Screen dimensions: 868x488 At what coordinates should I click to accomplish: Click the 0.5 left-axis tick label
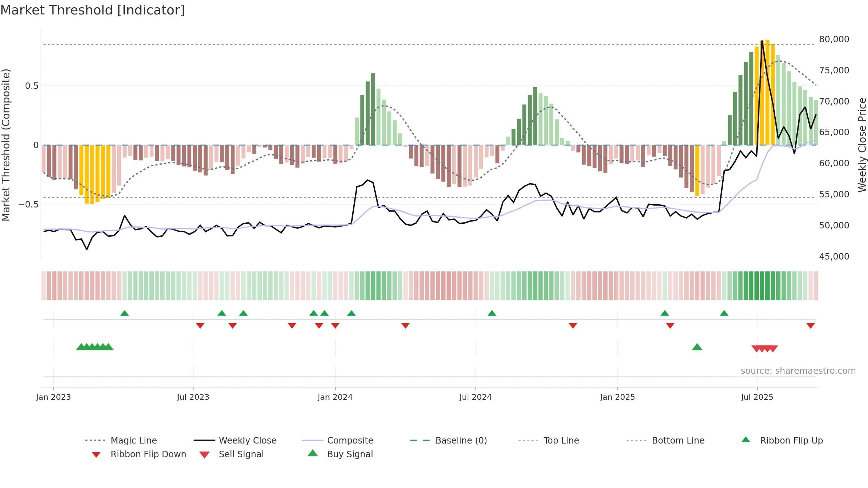(32, 86)
